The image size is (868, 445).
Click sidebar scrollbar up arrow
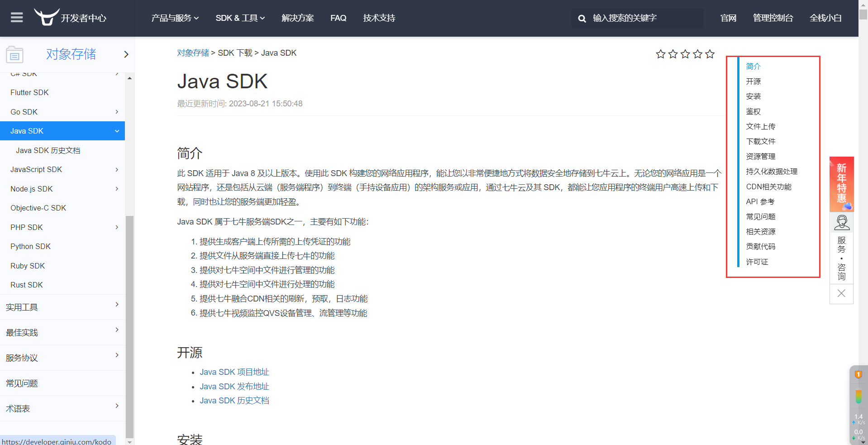(129, 78)
